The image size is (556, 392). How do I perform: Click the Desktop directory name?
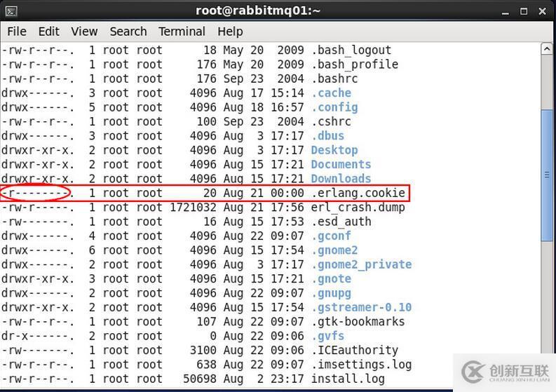click(334, 150)
